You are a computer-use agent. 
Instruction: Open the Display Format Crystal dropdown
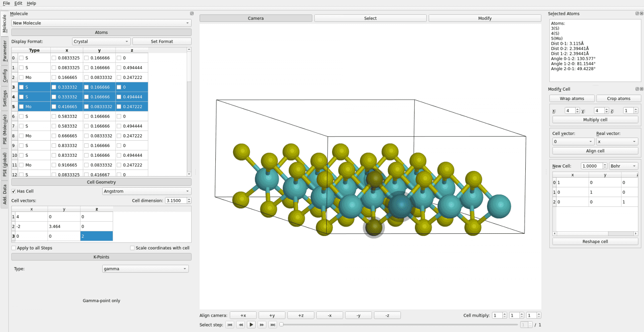click(101, 41)
